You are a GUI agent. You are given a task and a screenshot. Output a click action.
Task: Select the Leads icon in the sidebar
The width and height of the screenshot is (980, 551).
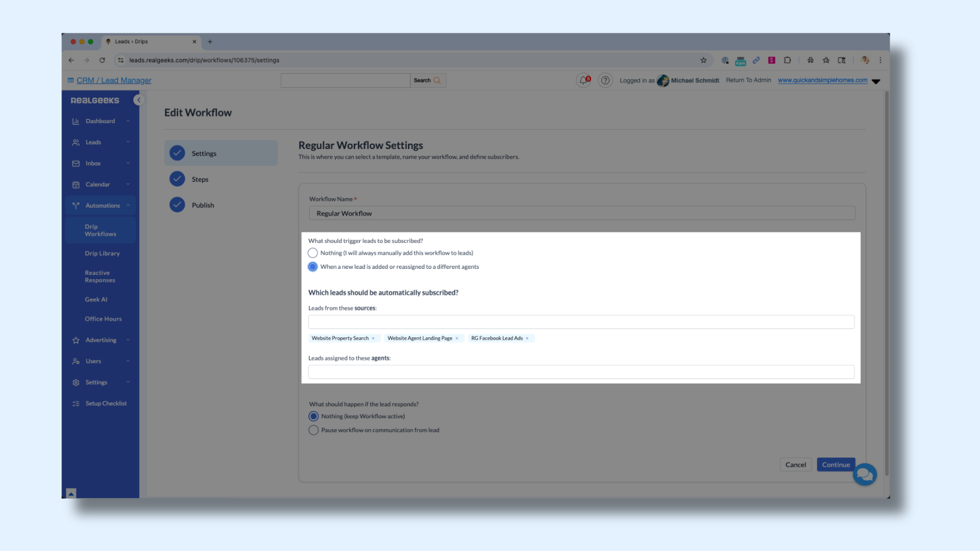[x=76, y=142]
